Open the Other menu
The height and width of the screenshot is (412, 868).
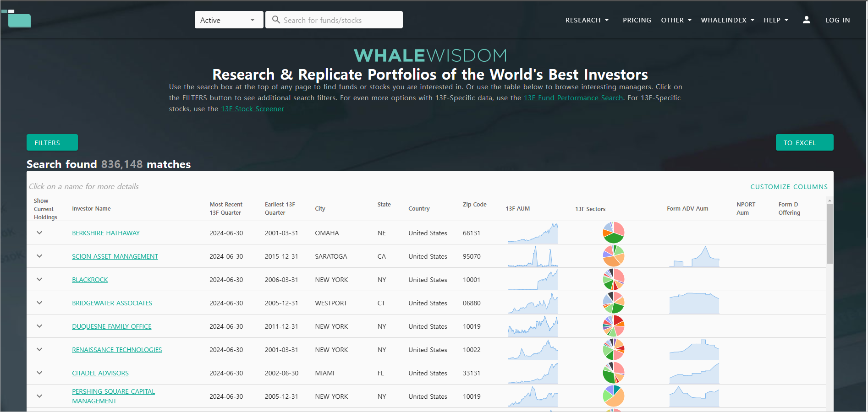(676, 20)
